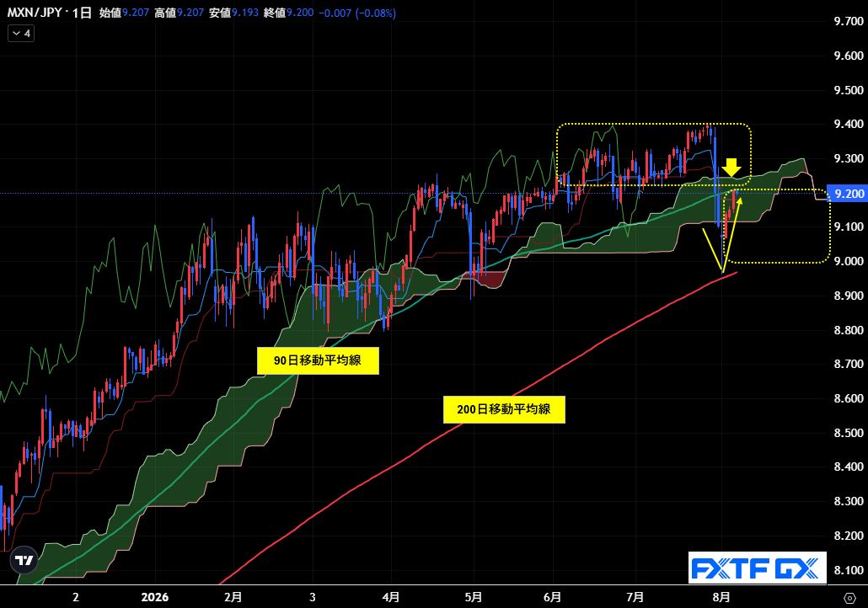The width and height of the screenshot is (868, 608).
Task: Click the 9.400 price axis label
Action: tap(849, 125)
